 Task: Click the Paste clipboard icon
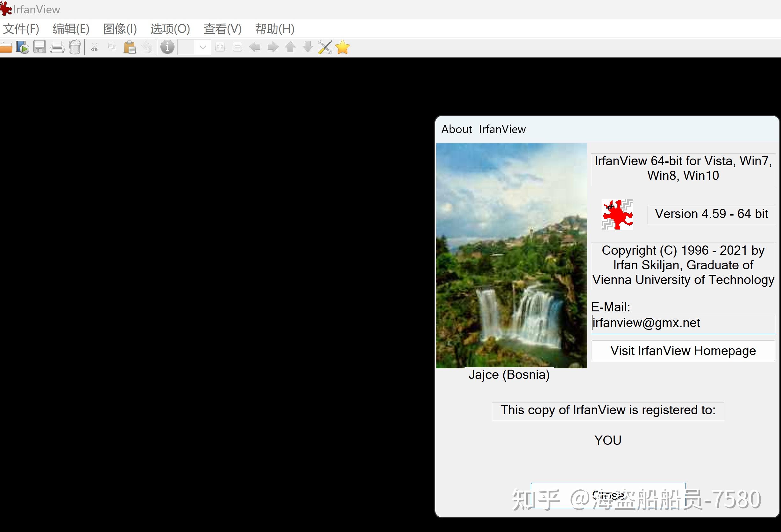click(129, 47)
